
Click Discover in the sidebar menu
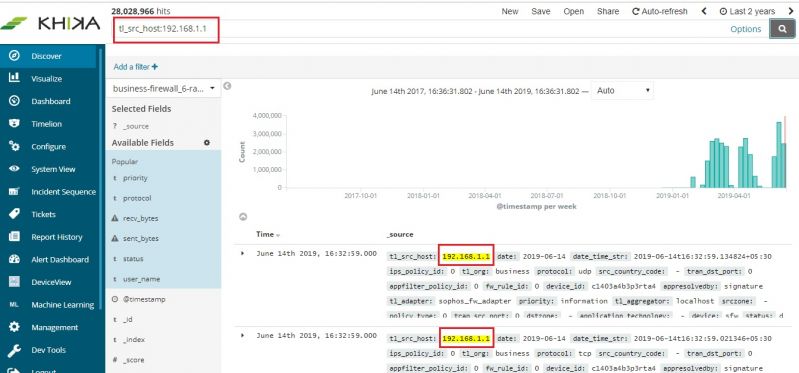46,56
